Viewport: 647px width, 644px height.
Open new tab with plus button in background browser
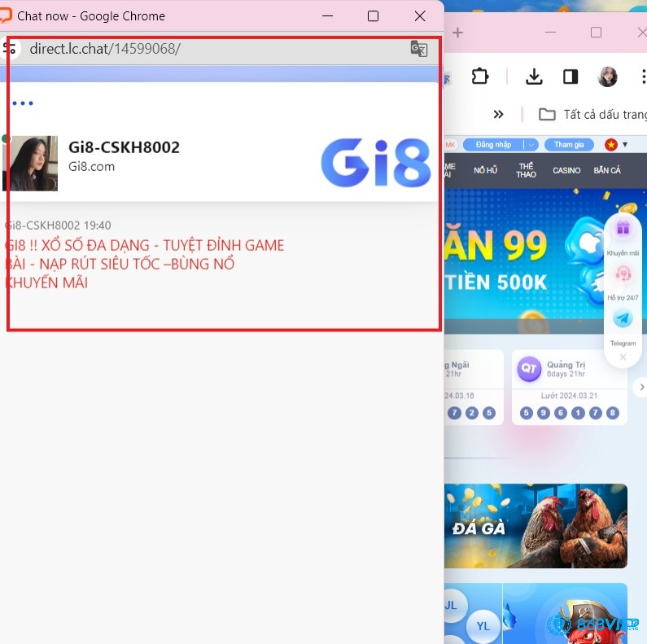[x=457, y=33]
